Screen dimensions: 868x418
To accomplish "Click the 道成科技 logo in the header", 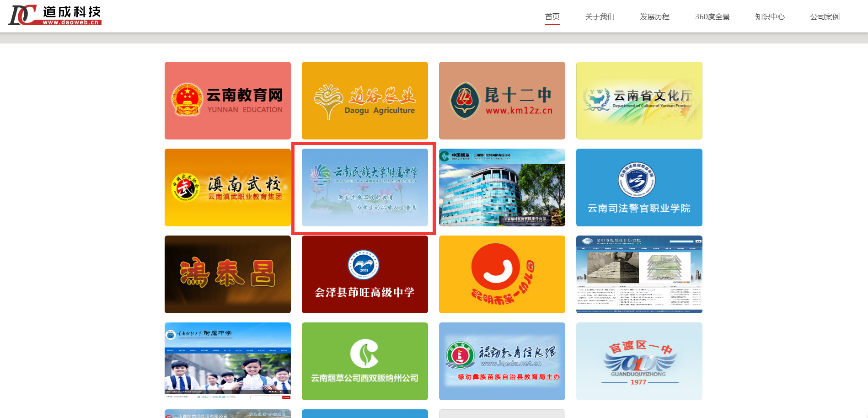I will 55,16.
